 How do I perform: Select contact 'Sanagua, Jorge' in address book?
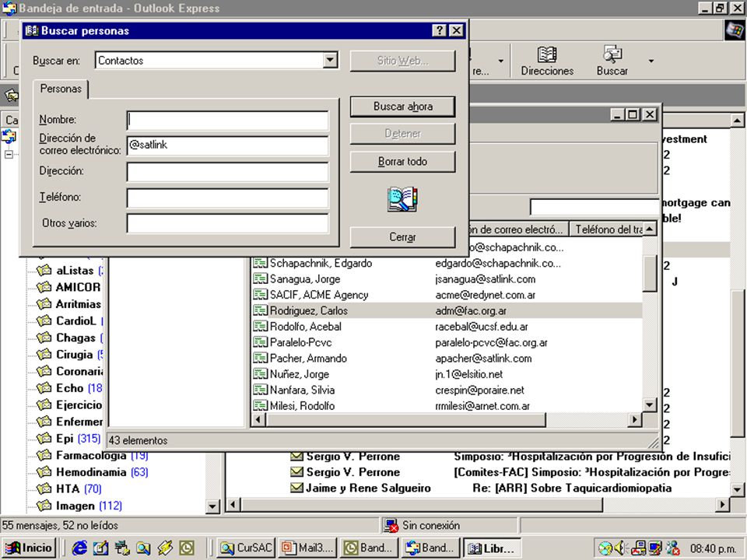(x=305, y=279)
